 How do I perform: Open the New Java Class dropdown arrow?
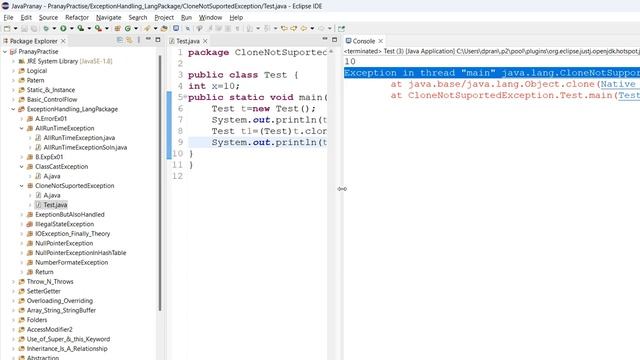(136, 29)
